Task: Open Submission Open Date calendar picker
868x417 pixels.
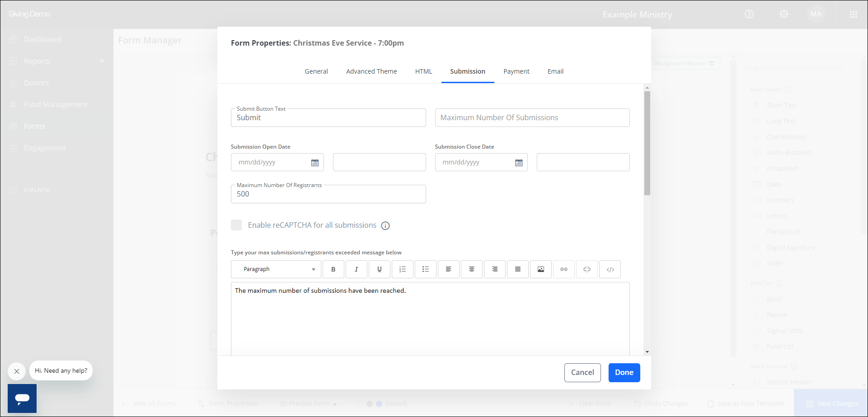Action: pos(315,163)
